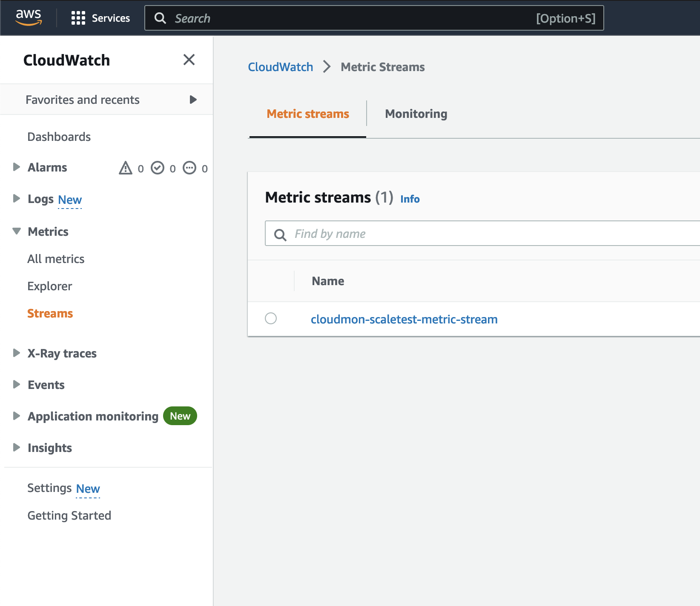The width and height of the screenshot is (700, 606).
Task: Click the Insights label in sidebar
Action: point(50,448)
